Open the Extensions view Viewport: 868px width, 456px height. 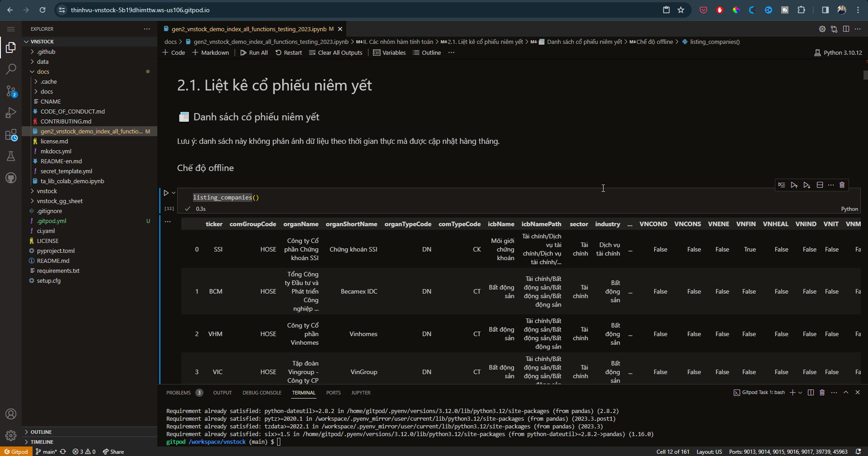pyautogui.click(x=11, y=135)
